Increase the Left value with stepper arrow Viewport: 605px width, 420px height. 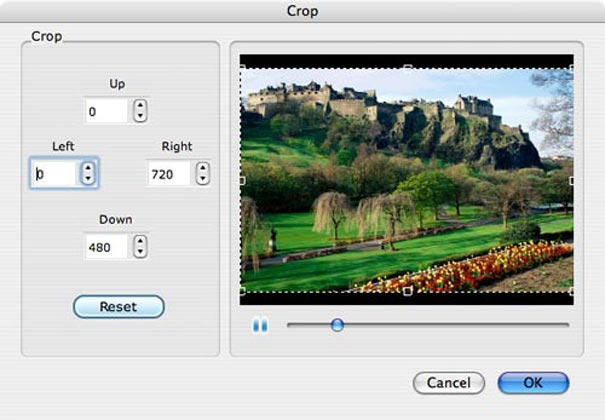[x=88, y=168]
